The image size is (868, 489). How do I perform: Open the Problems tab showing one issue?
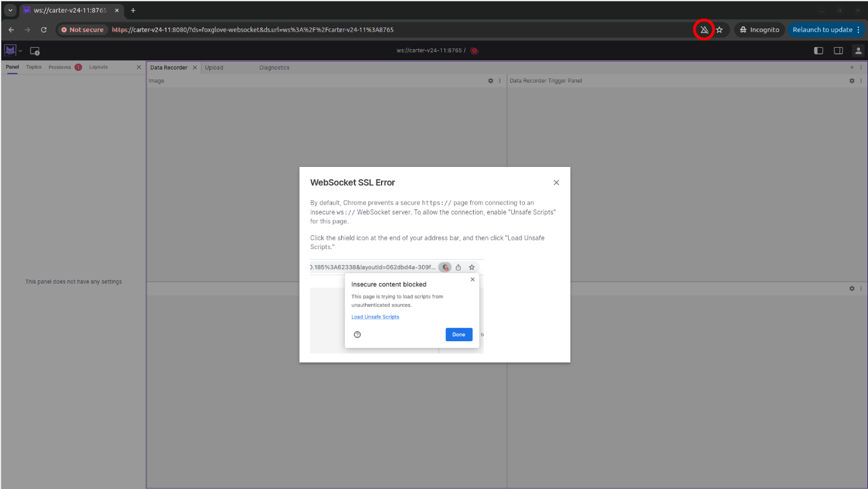click(x=58, y=67)
